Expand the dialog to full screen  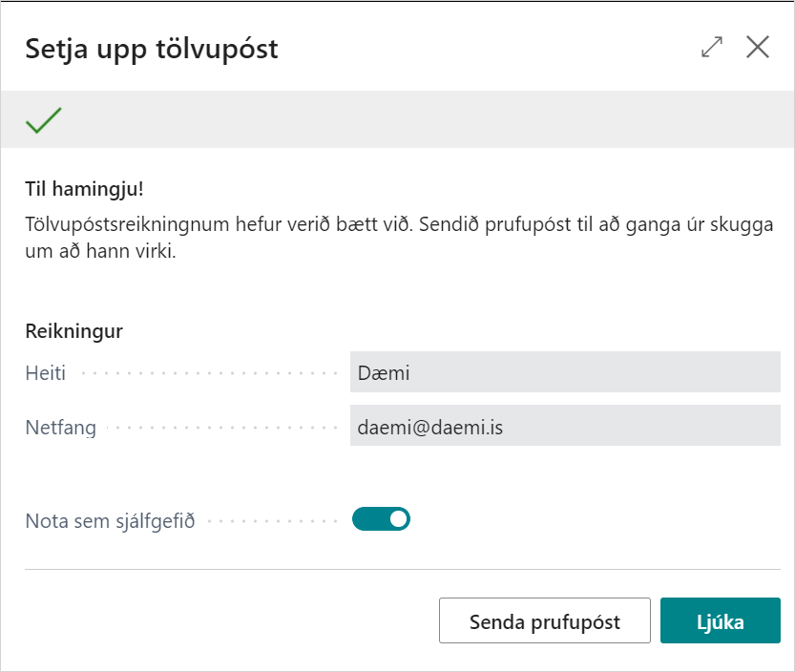tap(711, 48)
